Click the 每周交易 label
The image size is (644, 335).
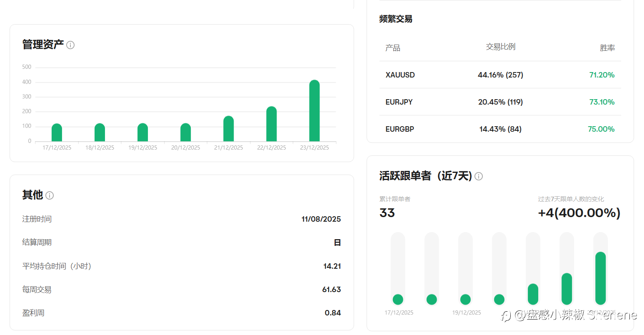coord(37,290)
